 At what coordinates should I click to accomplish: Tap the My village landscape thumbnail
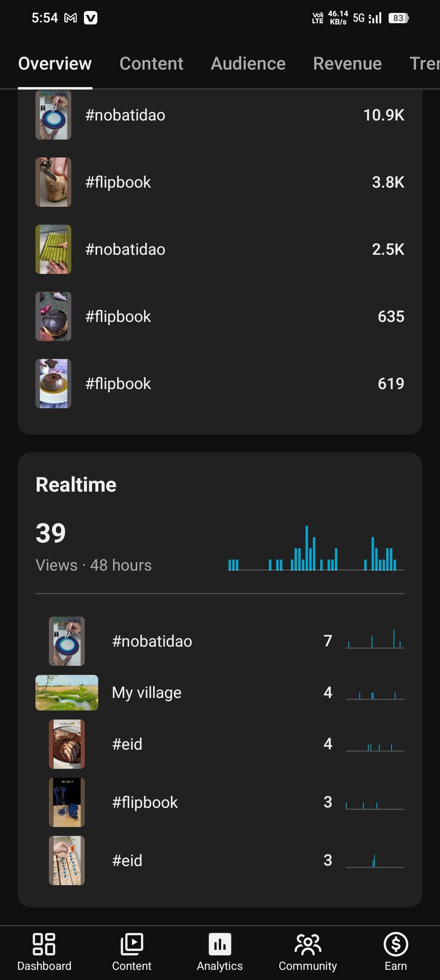(x=67, y=693)
